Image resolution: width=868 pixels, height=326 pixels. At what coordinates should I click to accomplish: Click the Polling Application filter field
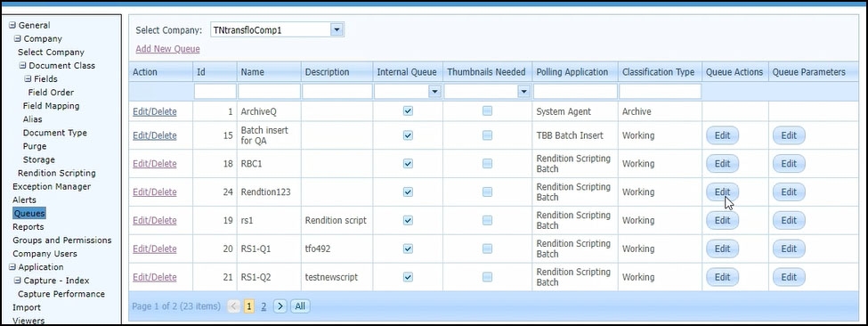[x=575, y=92]
